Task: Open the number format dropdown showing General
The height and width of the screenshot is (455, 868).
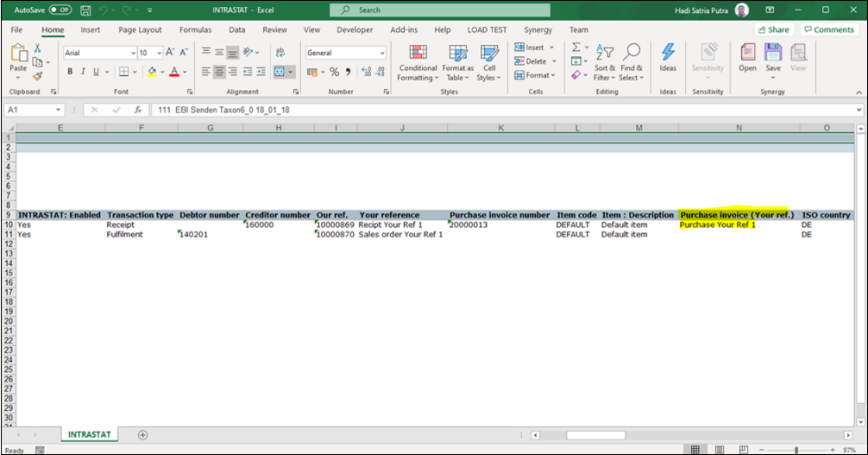Action: click(x=382, y=53)
